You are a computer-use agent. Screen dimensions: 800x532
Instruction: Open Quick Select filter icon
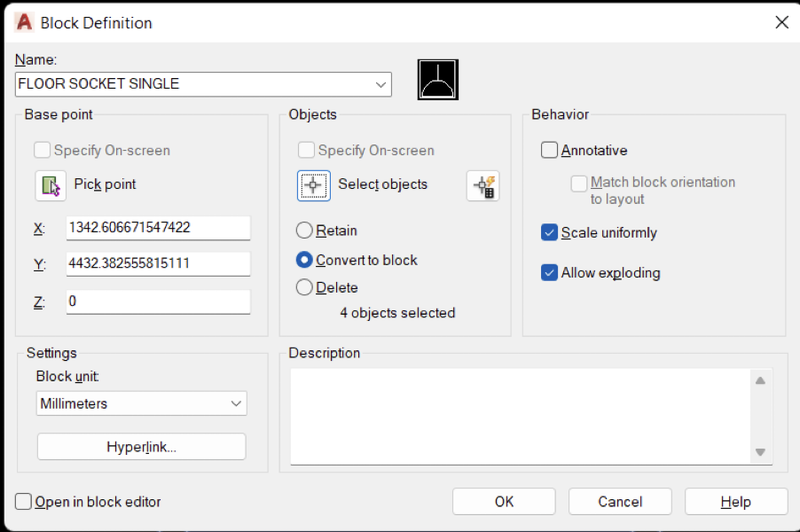[483, 186]
